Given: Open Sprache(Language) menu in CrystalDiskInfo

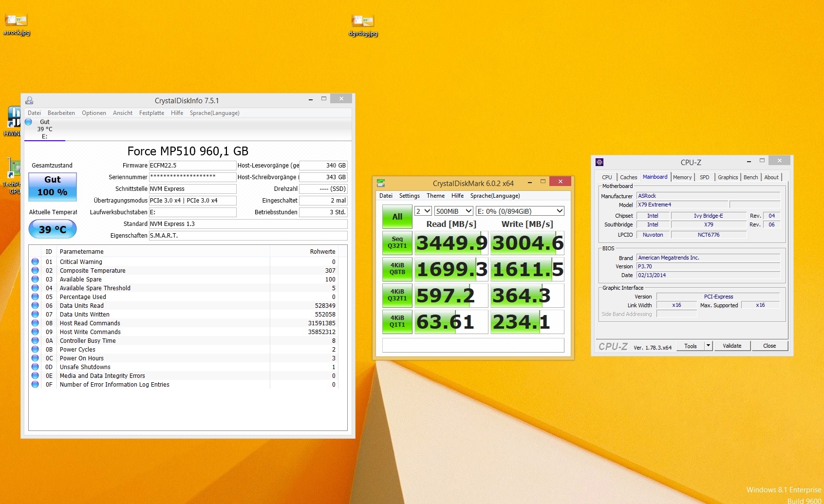Looking at the screenshot, I should coord(215,113).
